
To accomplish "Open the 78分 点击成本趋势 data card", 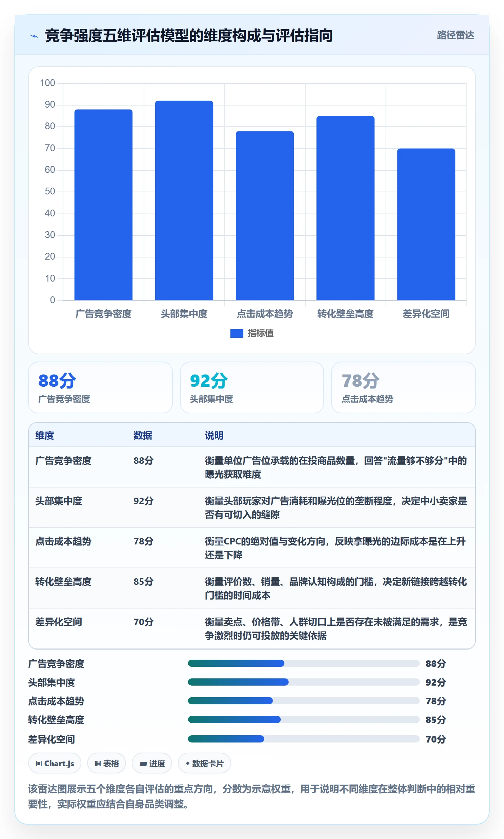I will [x=404, y=387].
